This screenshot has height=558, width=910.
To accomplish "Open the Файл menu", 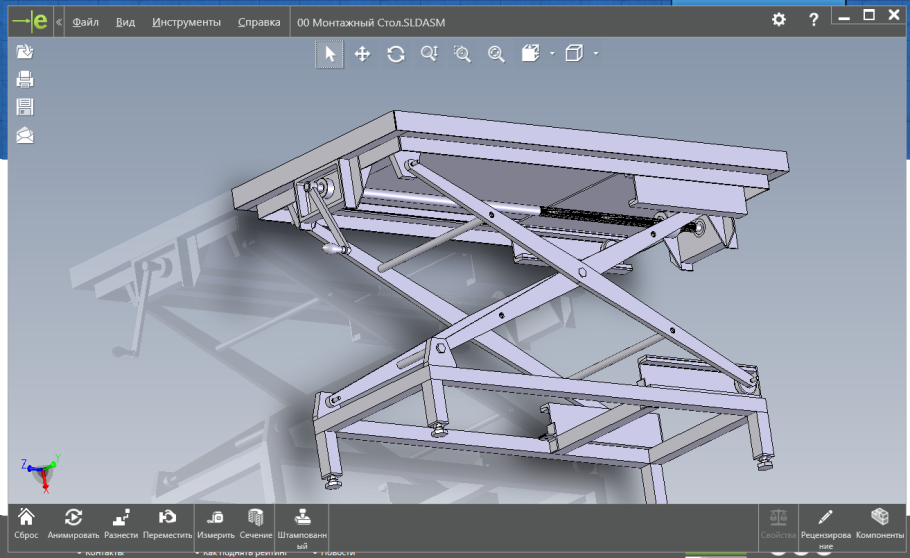I will [86, 21].
